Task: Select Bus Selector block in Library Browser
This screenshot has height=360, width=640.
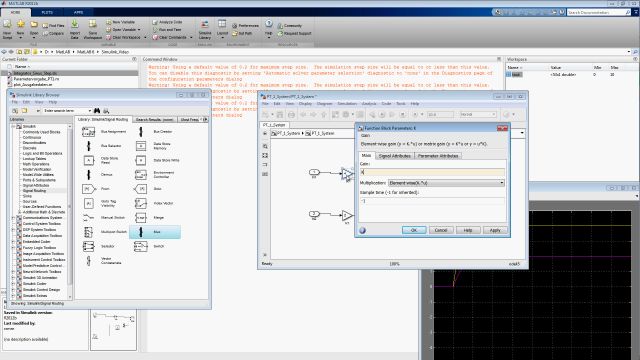Action: click(89, 146)
